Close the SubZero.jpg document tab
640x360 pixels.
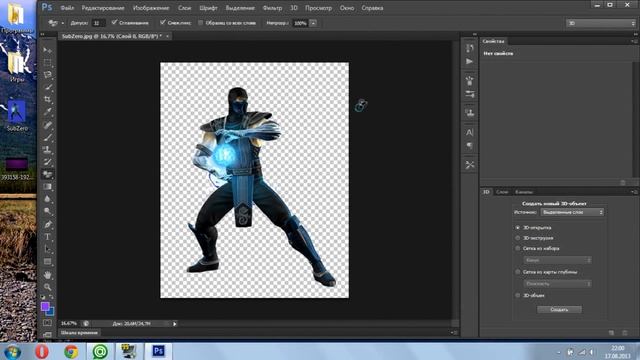pos(167,36)
